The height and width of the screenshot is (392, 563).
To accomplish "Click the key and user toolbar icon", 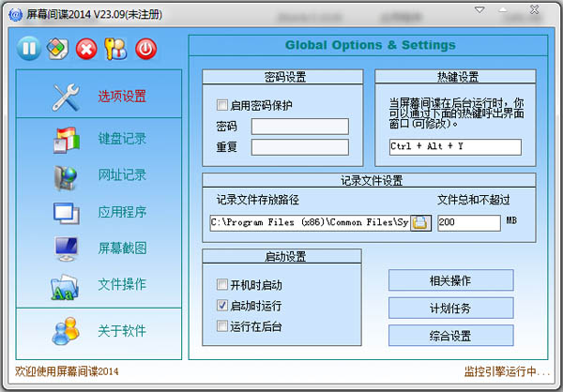I will pos(116,49).
